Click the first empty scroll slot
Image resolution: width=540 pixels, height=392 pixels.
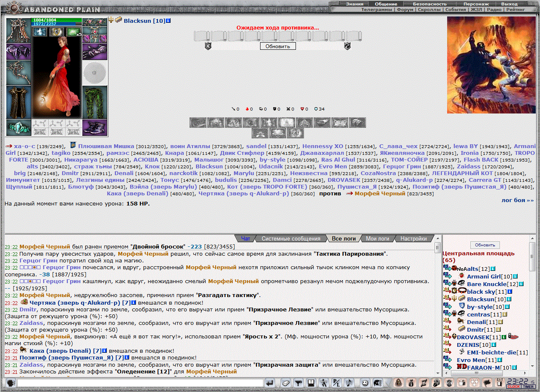[x=202, y=36]
